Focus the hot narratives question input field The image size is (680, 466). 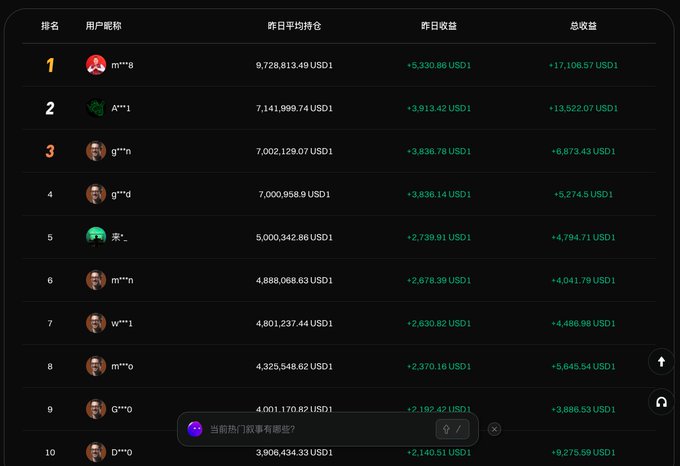click(x=319, y=429)
